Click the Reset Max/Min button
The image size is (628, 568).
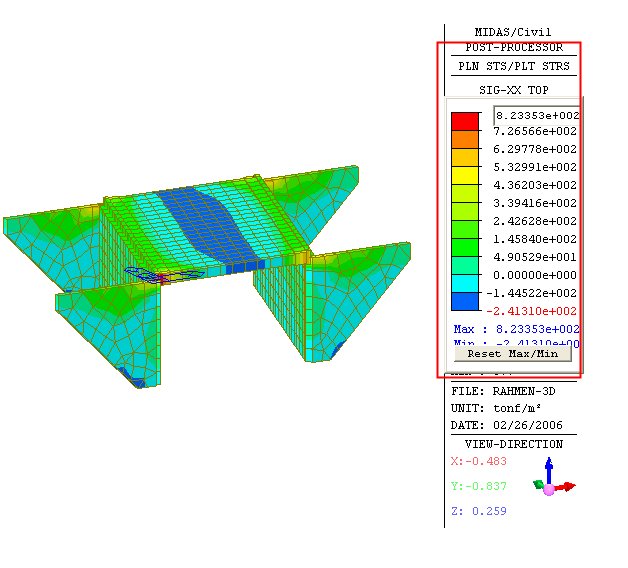pos(512,353)
